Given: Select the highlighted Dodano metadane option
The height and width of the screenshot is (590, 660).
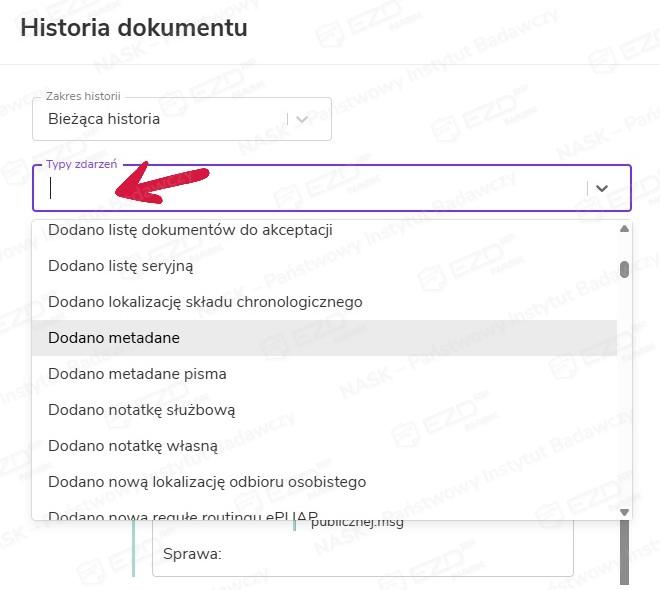Looking at the screenshot, I should (114, 338).
